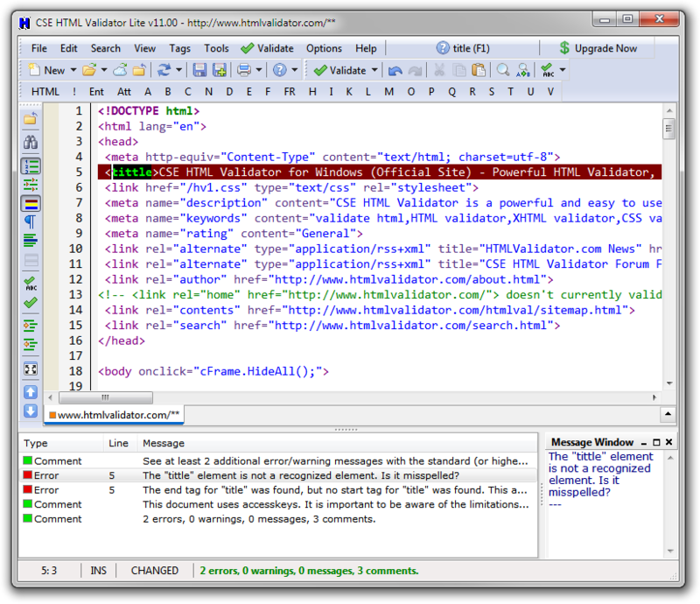Click sidebar ABC spell check icon
This screenshot has width=700, height=604.
click(31, 284)
